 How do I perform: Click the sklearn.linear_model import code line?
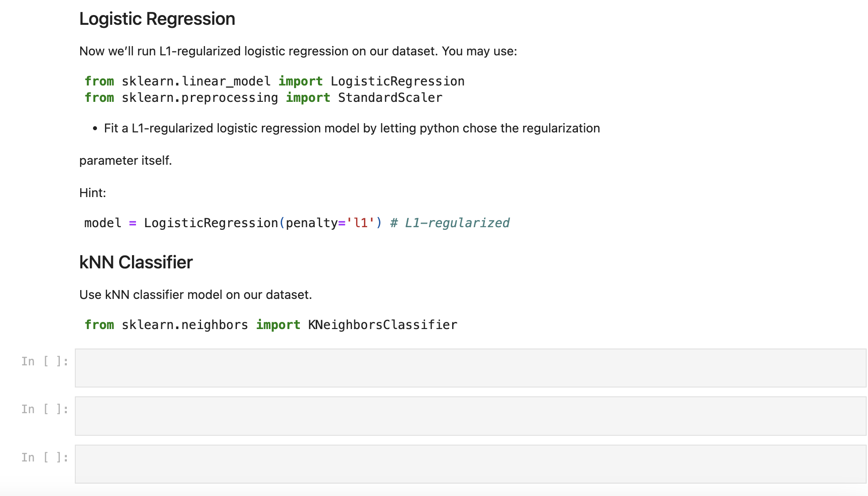pyautogui.click(x=275, y=81)
